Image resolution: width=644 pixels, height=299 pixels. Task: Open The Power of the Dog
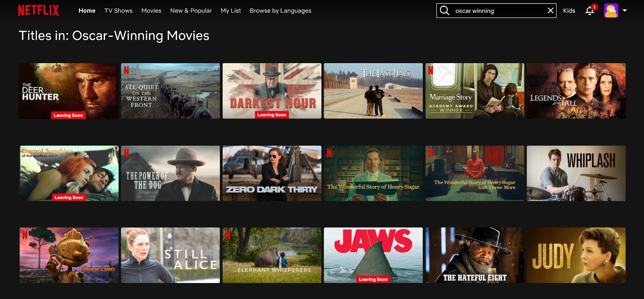pos(171,173)
